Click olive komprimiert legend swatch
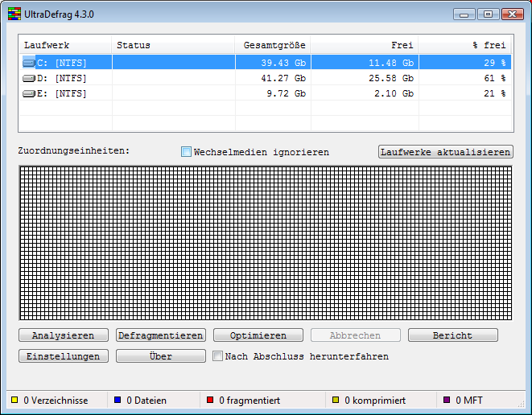 (336, 400)
